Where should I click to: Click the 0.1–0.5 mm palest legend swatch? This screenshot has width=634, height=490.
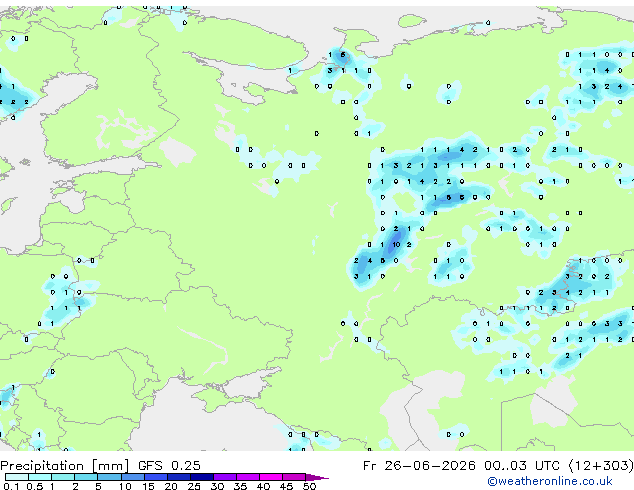point(17,477)
